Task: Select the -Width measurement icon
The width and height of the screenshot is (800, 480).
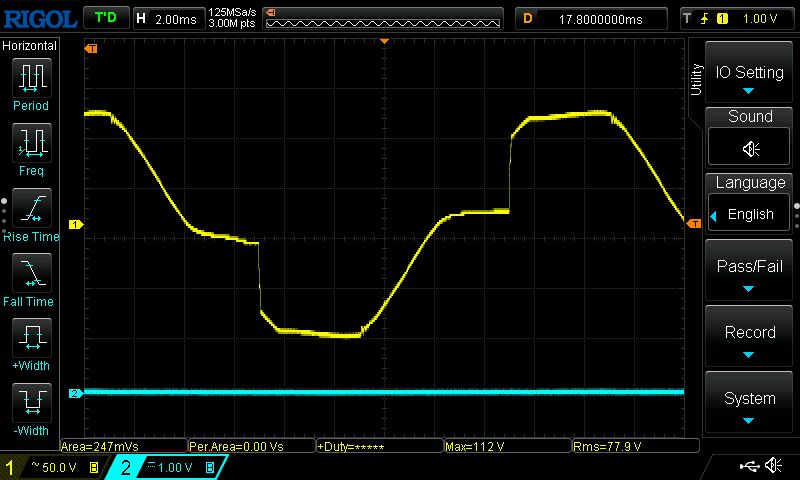Action: pos(32,402)
